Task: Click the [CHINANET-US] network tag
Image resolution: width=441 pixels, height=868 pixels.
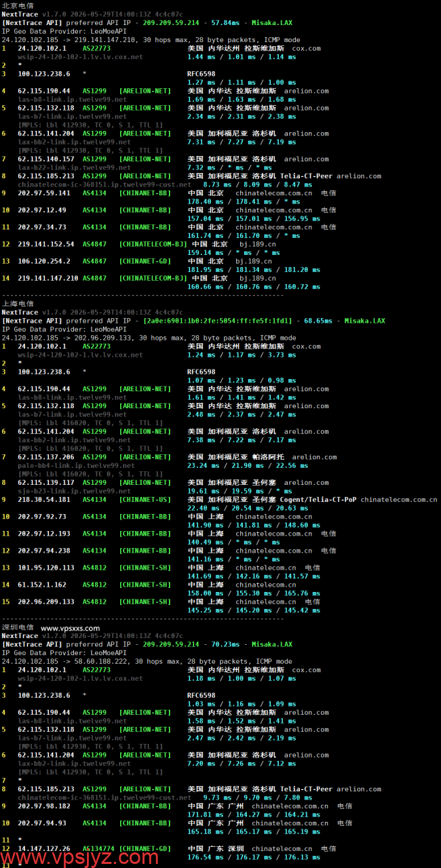Action: tap(145, 499)
